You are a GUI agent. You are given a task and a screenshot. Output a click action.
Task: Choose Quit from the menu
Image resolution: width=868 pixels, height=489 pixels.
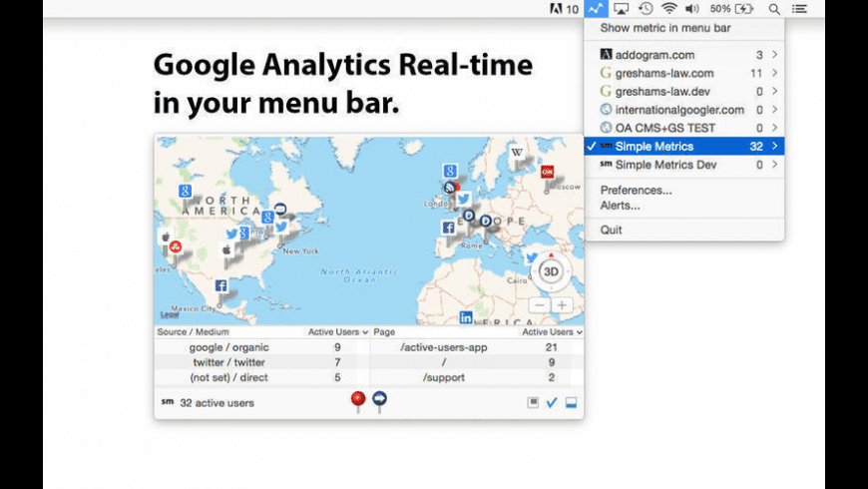(612, 230)
